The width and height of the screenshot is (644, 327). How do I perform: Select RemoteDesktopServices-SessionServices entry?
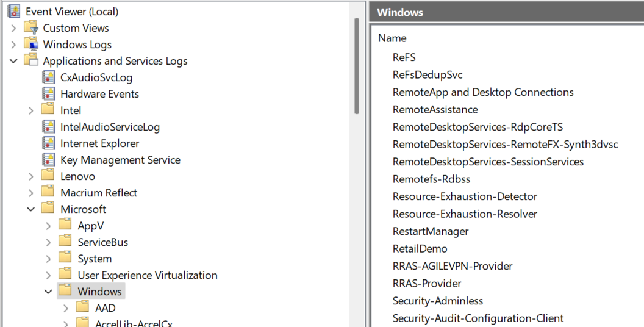pyautogui.click(x=488, y=162)
